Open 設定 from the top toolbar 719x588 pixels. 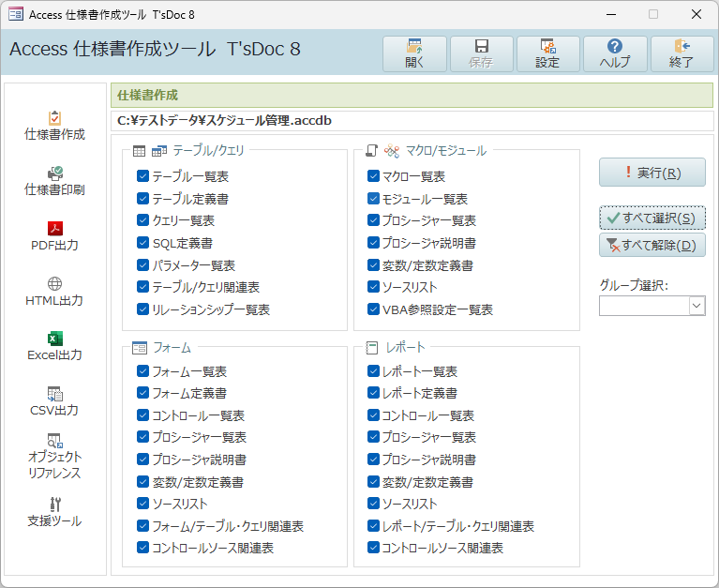[x=548, y=54]
